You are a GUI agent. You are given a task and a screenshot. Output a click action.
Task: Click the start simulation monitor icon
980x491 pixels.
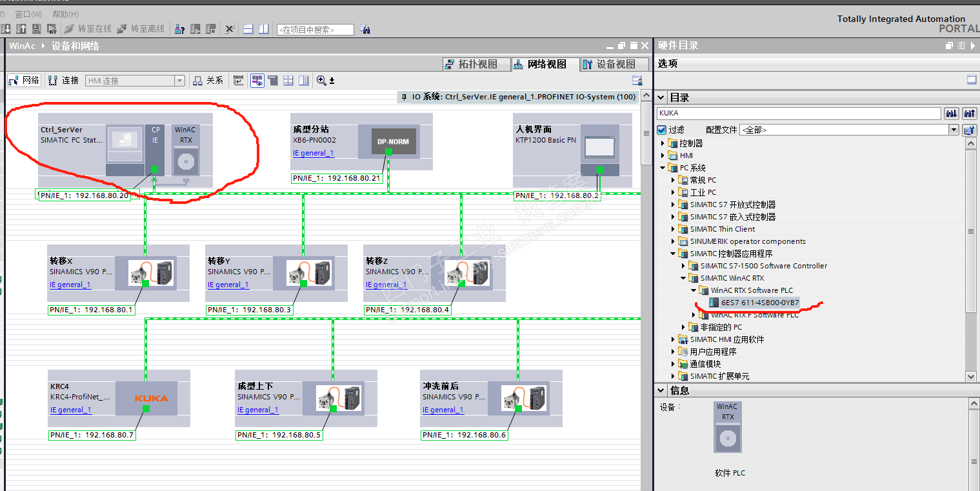[x=36, y=29]
